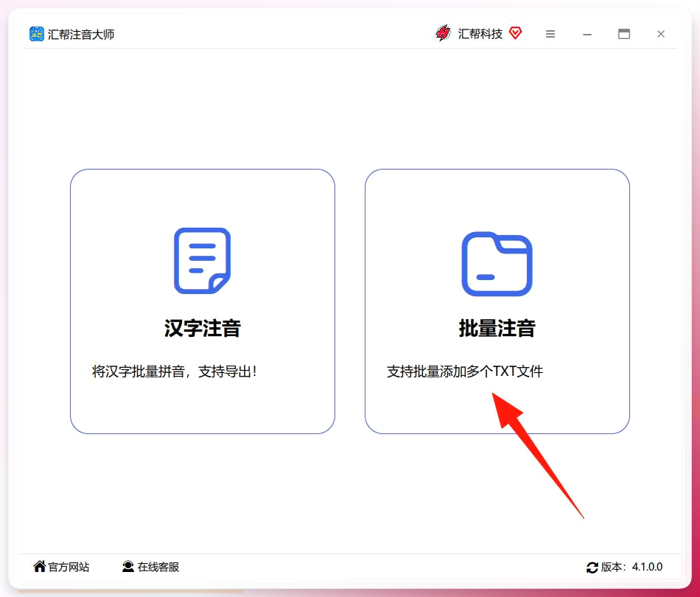The width and height of the screenshot is (700, 597).
Task: Minimize the 汇帮注音大师 window
Action: (587, 35)
